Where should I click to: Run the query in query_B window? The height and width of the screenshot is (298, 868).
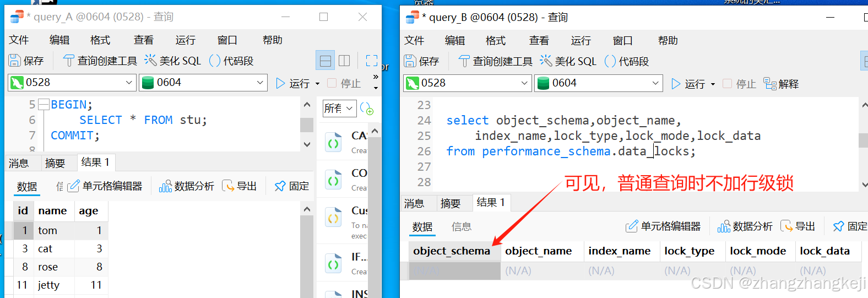[688, 84]
